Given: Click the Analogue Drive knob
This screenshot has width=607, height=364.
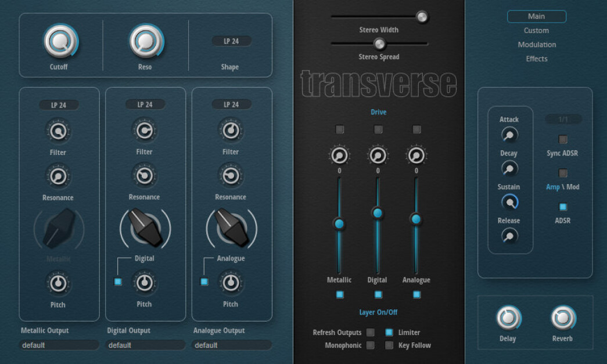Looking at the screenshot, I should 416,156.
